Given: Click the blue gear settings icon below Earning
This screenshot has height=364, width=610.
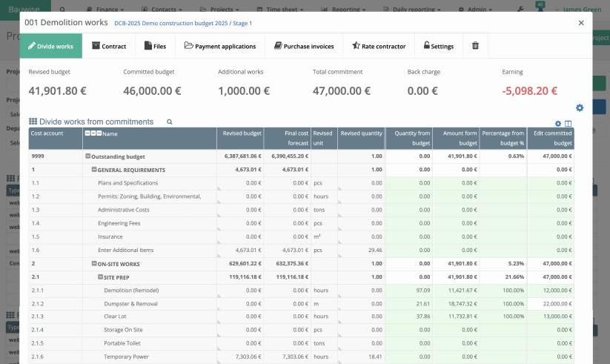Looking at the screenshot, I should tap(580, 108).
